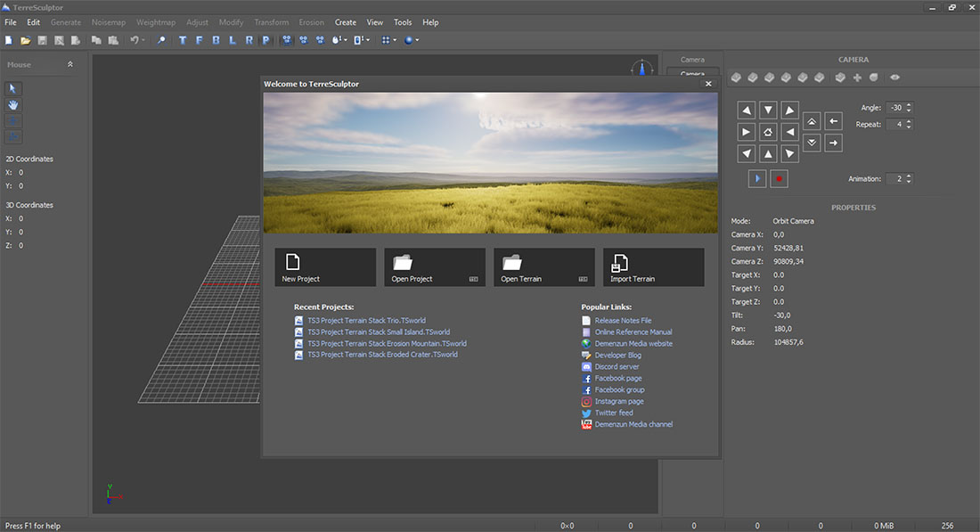Click the thin left arrow camera button
The width and height of the screenshot is (980, 532).
(833, 121)
